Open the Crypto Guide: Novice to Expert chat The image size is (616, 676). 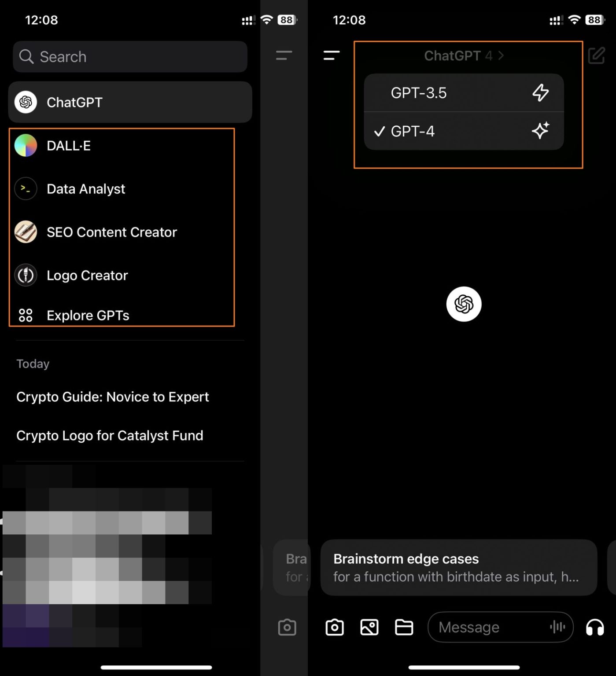click(x=113, y=397)
